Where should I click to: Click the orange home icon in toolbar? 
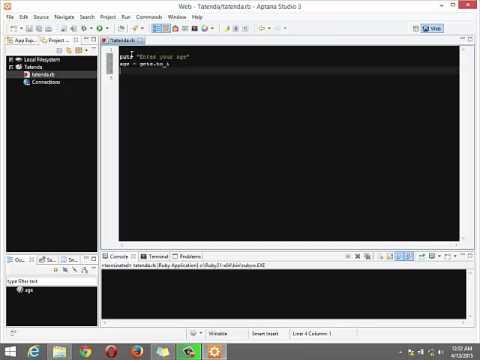click(x=176, y=29)
